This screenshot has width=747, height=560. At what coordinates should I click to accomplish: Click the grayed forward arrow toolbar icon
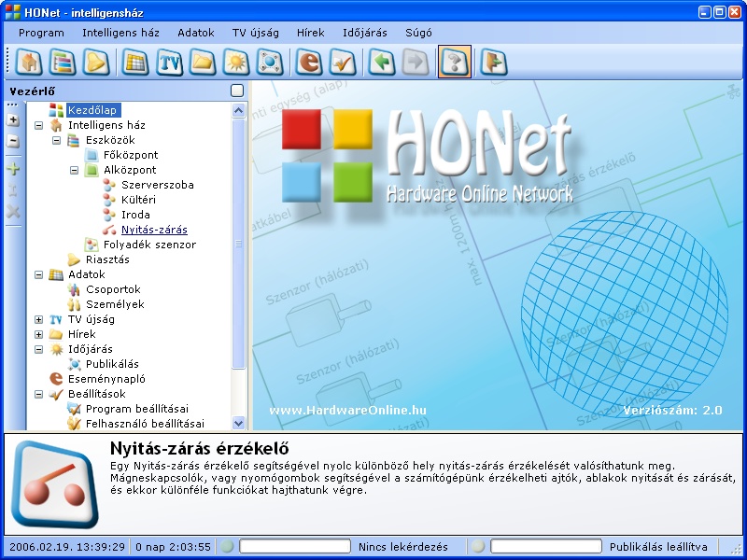[x=416, y=62]
